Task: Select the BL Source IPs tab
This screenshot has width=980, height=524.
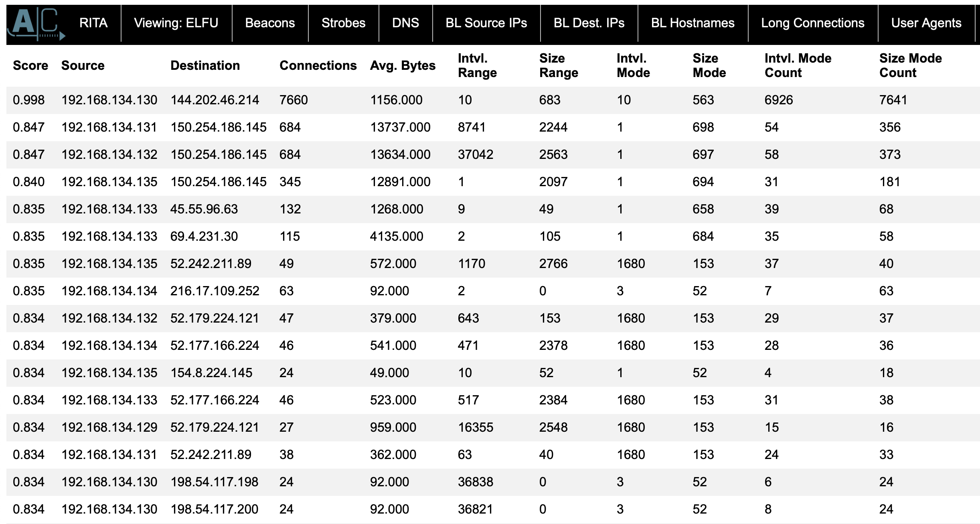Action: click(486, 23)
